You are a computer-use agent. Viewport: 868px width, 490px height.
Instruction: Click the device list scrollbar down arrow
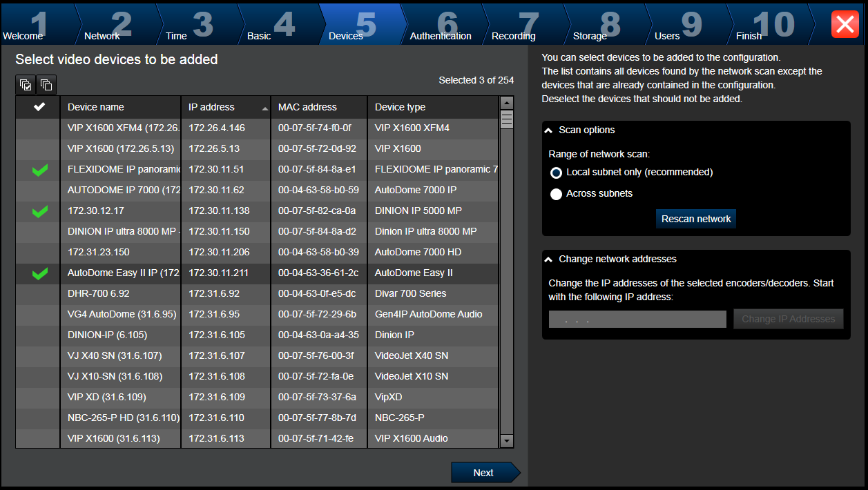click(x=507, y=440)
